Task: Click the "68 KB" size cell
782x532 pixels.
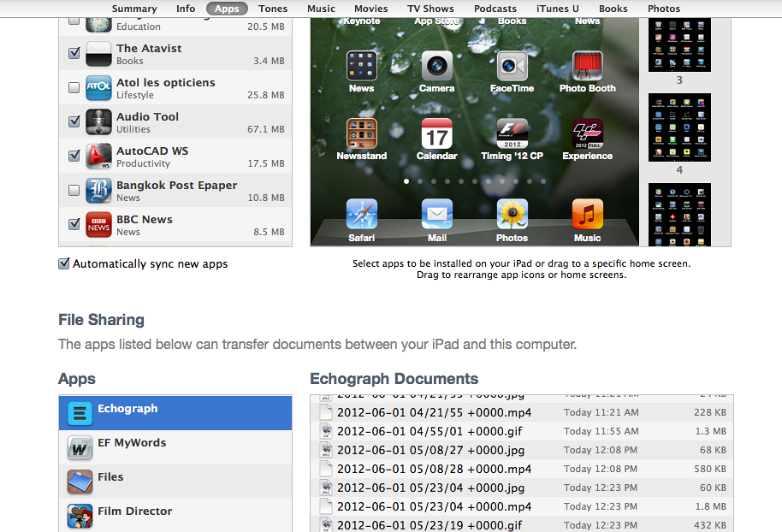Action: [713, 450]
